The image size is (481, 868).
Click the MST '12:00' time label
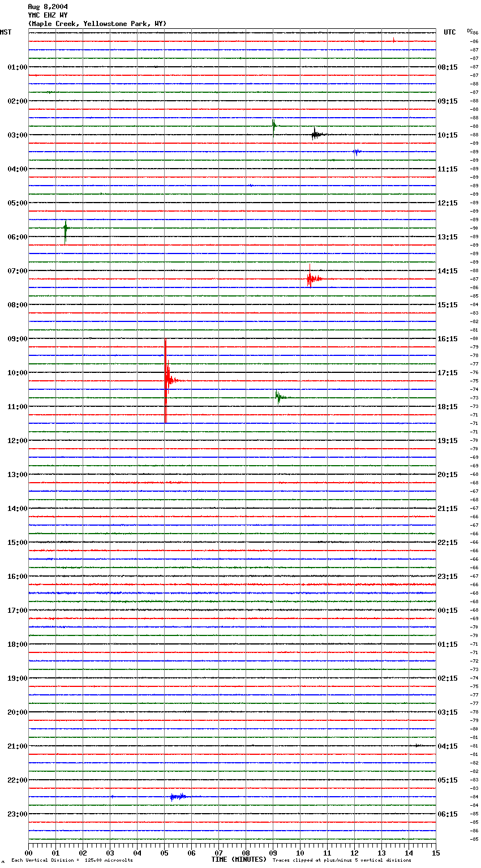(x=18, y=441)
